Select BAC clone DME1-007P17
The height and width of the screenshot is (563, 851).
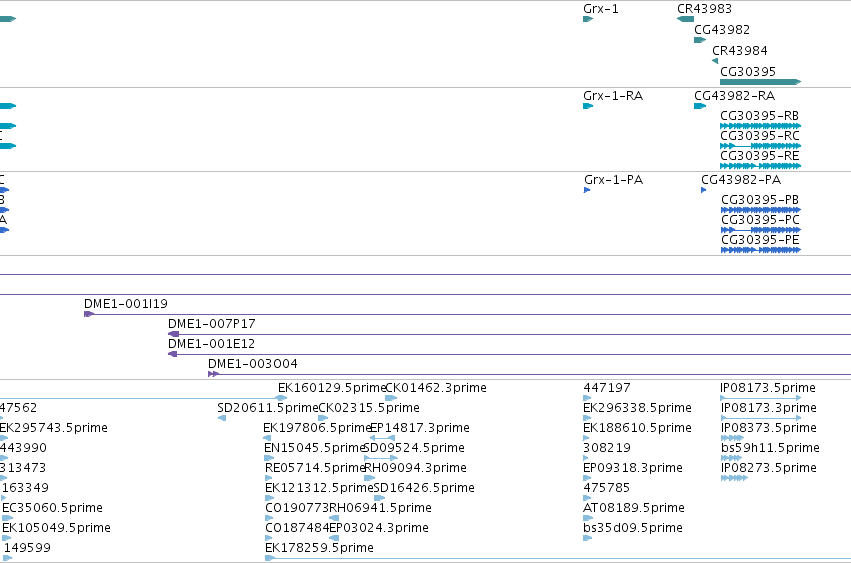pos(510,334)
